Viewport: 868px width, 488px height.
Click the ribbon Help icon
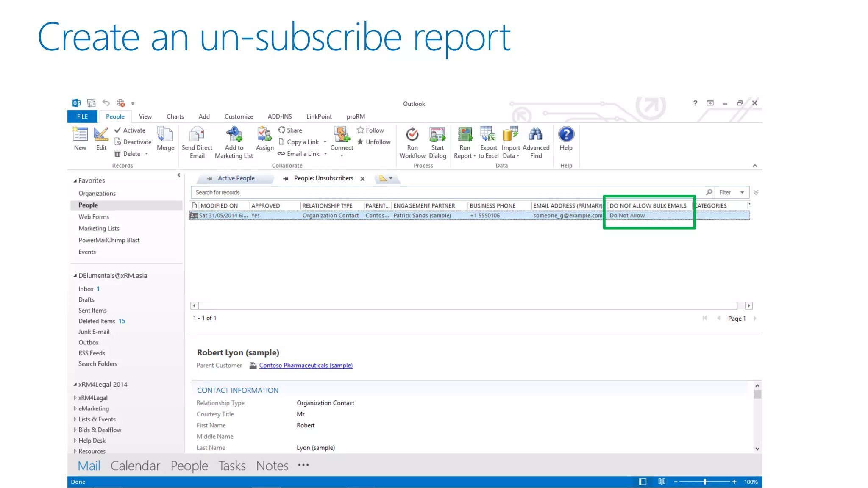pyautogui.click(x=566, y=134)
